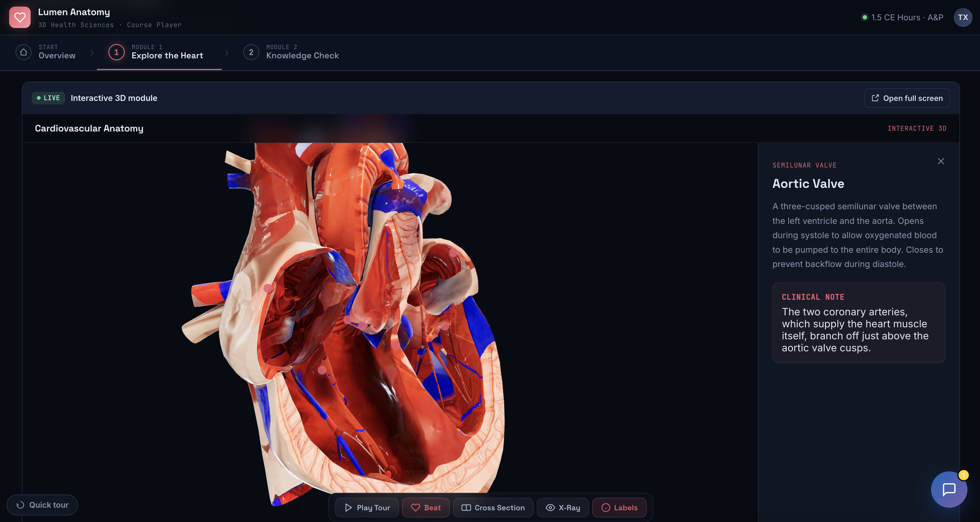
Task: Click the Cardiovascular Anatomy title
Action: coord(89,129)
